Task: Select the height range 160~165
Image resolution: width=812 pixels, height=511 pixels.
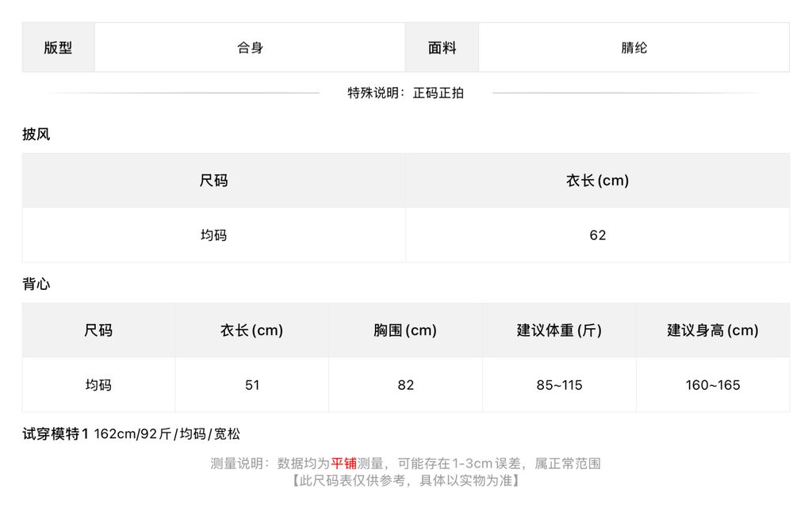Action: tap(713, 385)
